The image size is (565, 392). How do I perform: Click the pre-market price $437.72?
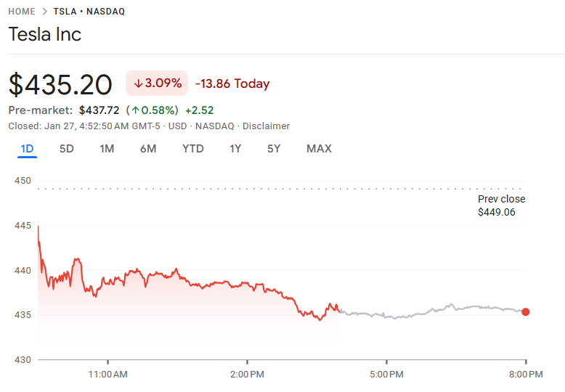click(x=99, y=110)
